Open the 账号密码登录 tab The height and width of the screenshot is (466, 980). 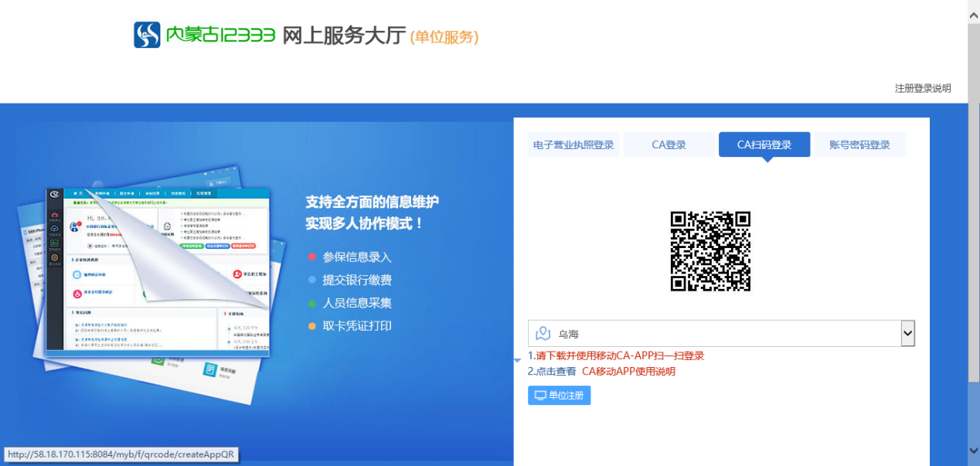click(x=859, y=145)
